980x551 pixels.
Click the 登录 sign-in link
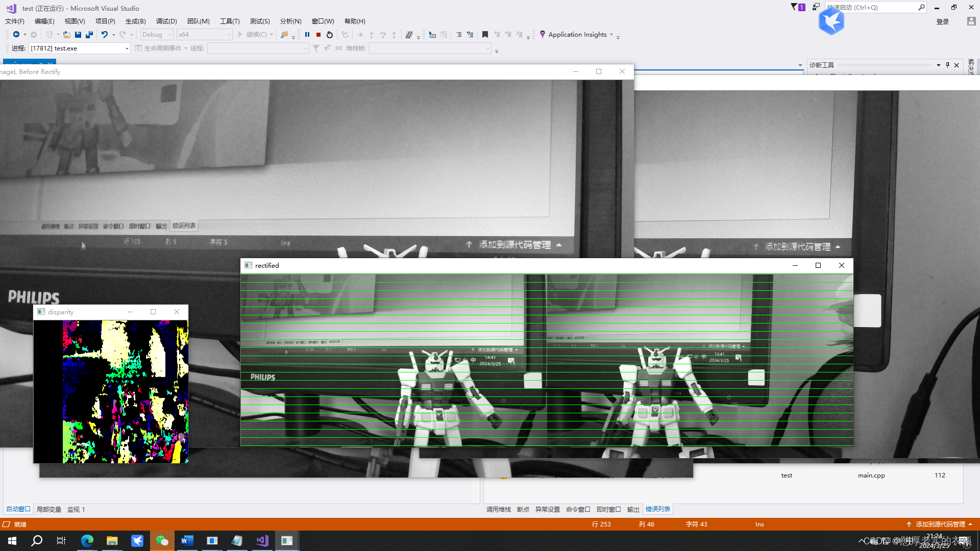(942, 21)
